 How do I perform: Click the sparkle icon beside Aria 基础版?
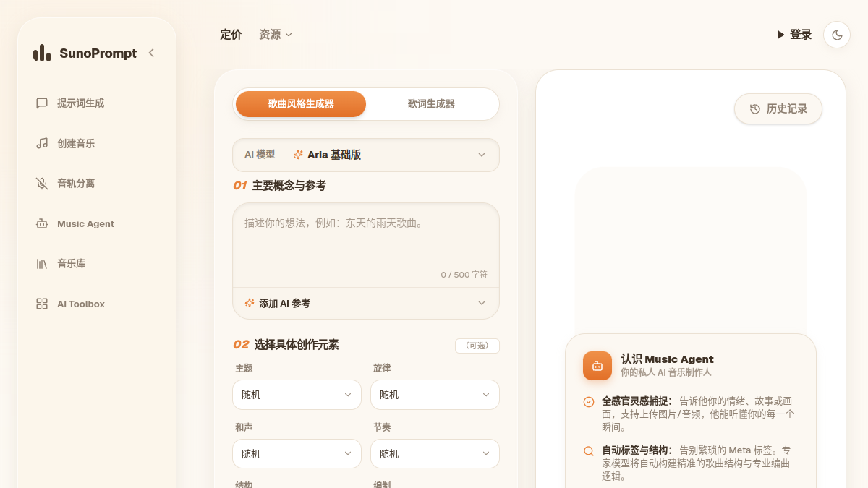(x=298, y=155)
